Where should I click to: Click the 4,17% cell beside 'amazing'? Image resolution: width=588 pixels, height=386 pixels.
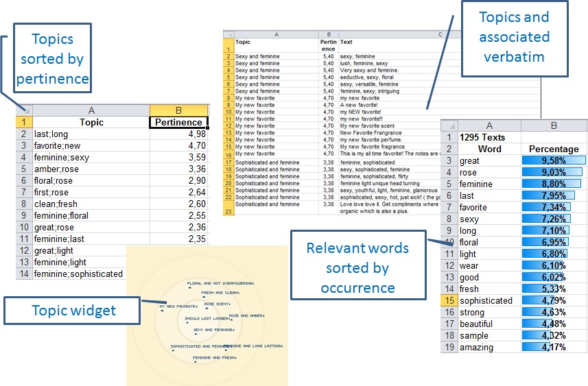554,347
